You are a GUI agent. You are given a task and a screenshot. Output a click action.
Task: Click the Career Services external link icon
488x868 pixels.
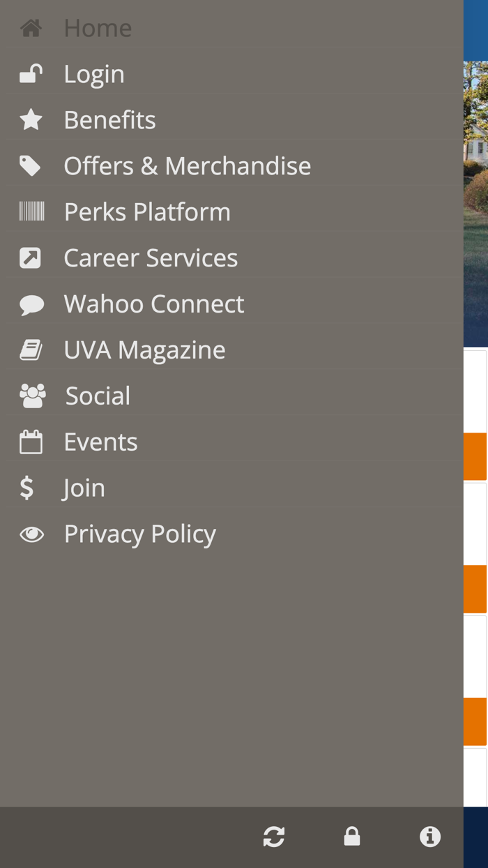[x=31, y=257]
